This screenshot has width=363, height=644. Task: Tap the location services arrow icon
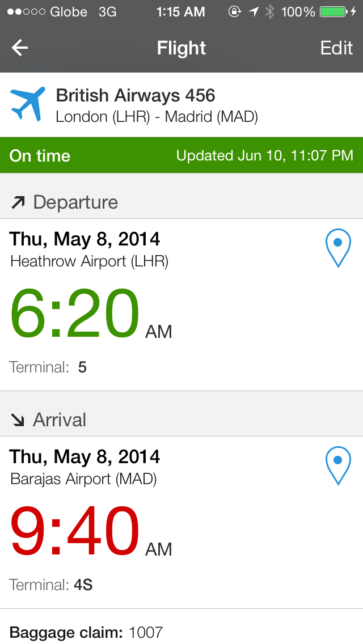tap(253, 11)
